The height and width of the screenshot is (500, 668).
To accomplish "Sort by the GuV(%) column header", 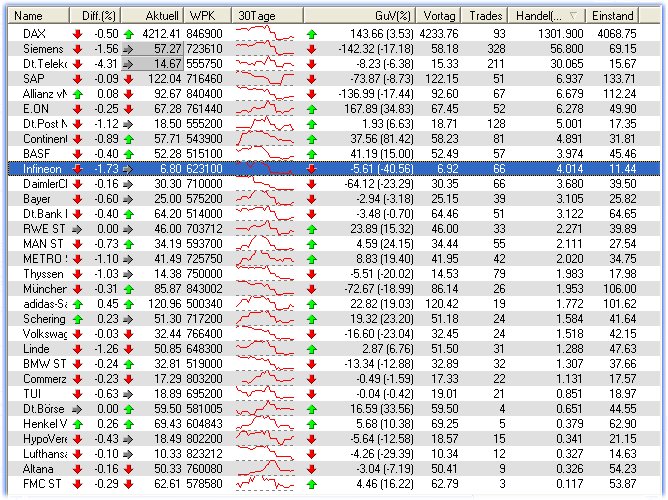I will tap(360, 16).
